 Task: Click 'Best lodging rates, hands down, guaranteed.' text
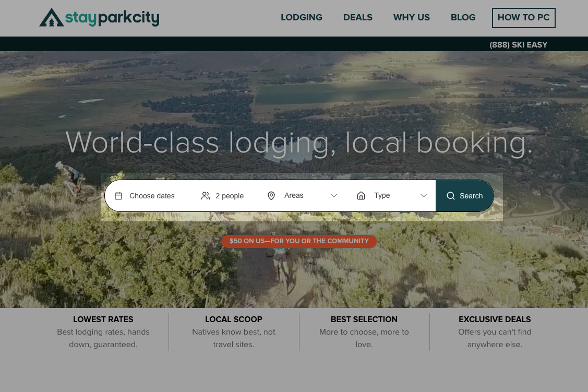(x=103, y=338)
